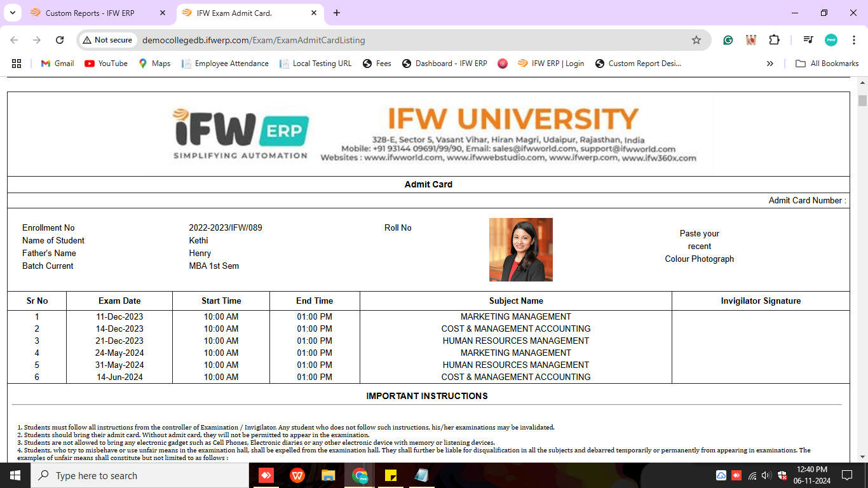Click the address bar URL
The width and height of the screenshot is (868, 488).
(254, 40)
